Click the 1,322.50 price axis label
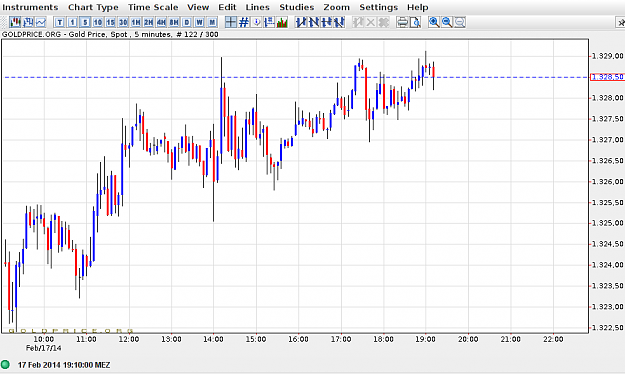The image size is (625, 374). point(607,327)
